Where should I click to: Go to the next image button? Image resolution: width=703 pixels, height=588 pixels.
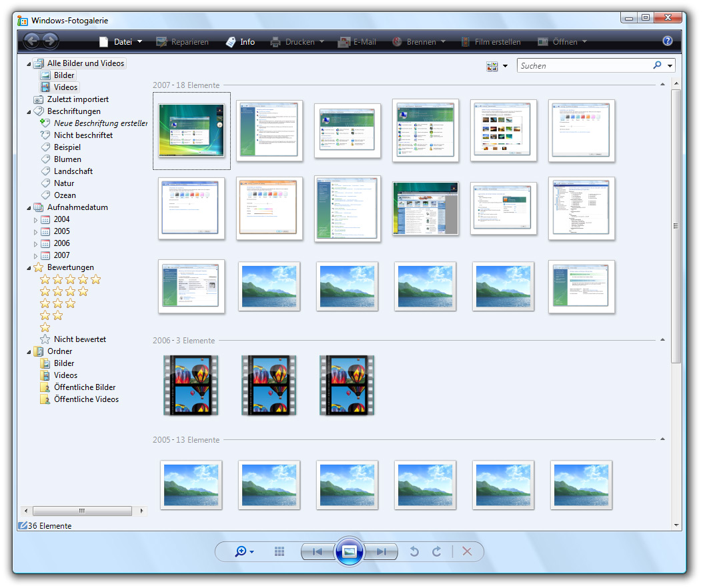coord(382,551)
